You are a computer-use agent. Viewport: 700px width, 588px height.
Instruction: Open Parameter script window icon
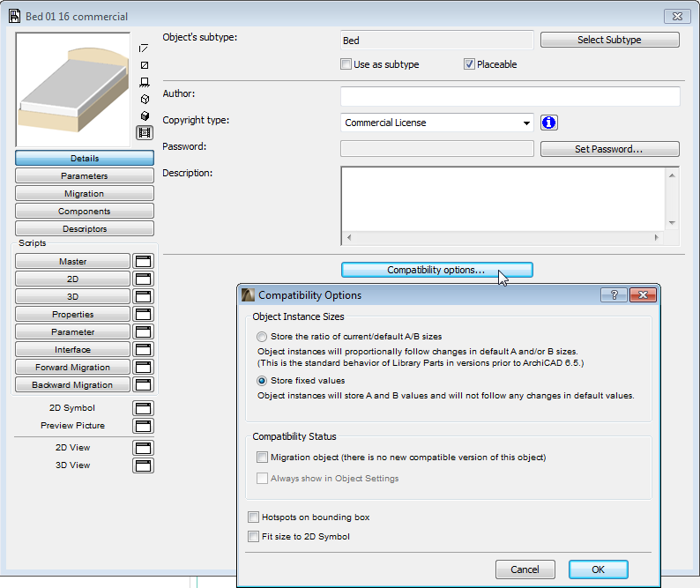tap(144, 331)
